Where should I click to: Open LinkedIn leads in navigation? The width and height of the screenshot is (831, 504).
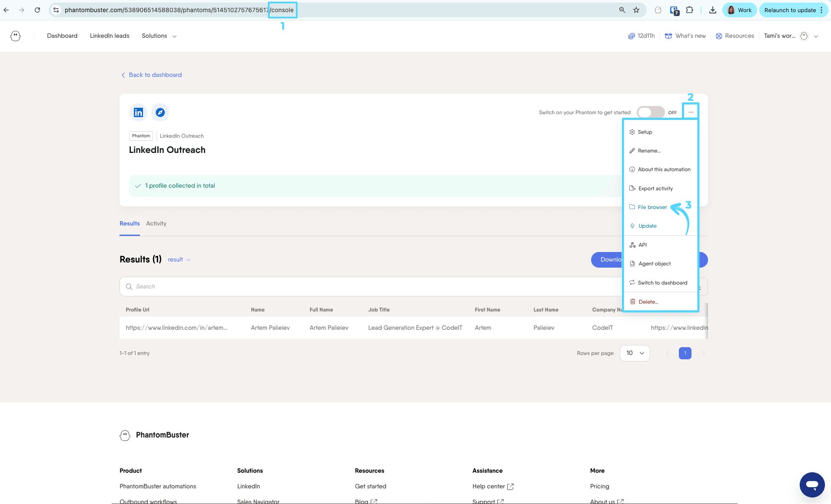coord(110,36)
